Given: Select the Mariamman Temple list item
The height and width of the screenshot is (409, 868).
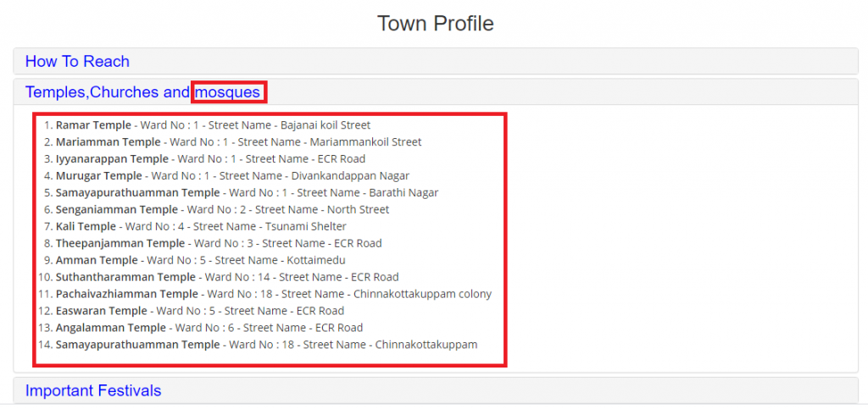Looking at the screenshot, I should point(238,142).
